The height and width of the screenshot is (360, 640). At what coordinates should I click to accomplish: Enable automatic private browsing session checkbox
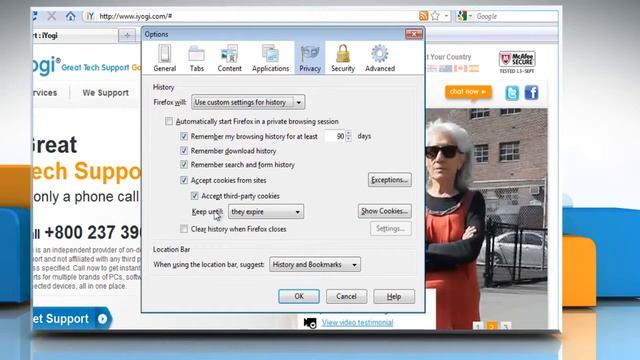click(169, 121)
